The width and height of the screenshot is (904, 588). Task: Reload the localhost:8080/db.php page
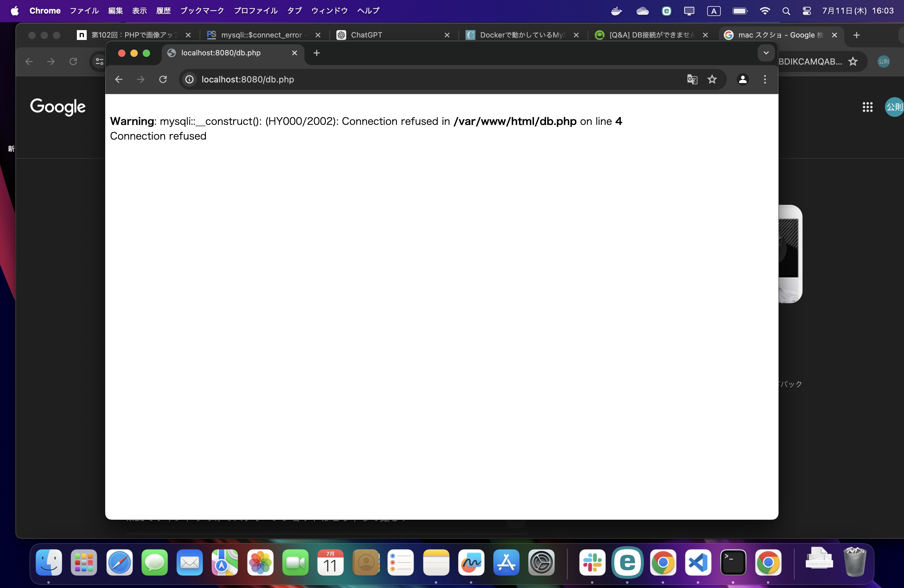tap(163, 79)
